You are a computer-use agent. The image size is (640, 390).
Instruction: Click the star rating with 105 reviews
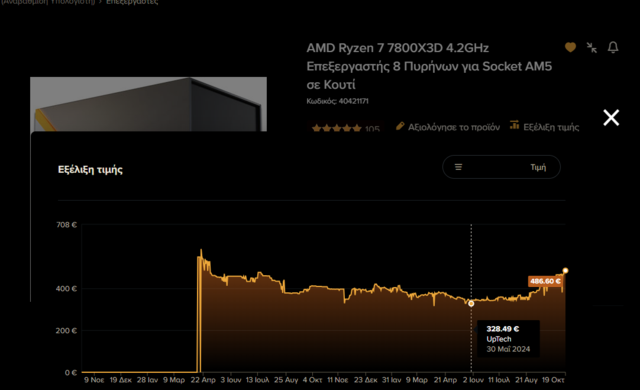(x=346, y=128)
